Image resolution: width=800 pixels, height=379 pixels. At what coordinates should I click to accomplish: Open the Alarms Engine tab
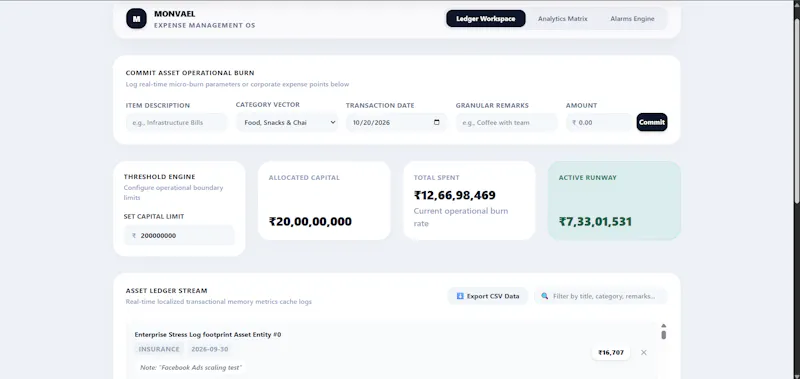(632, 19)
